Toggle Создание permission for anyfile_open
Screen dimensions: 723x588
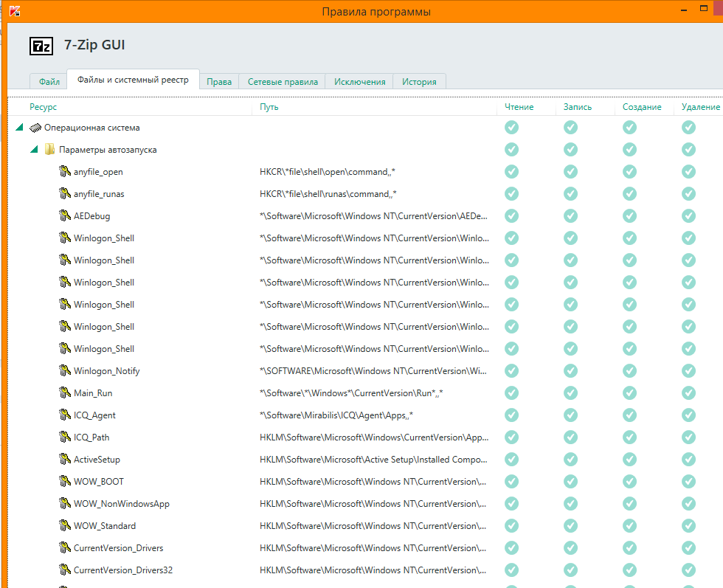coord(629,172)
